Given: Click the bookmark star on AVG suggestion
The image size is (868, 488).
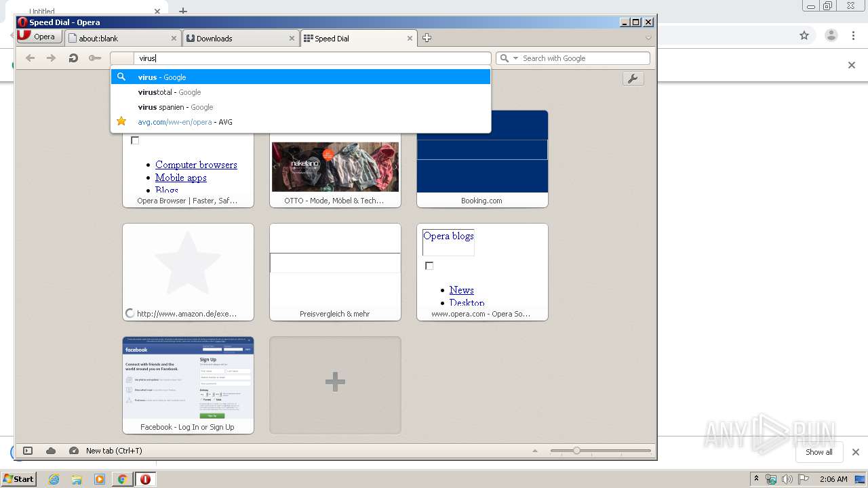Looking at the screenshot, I should 121,121.
